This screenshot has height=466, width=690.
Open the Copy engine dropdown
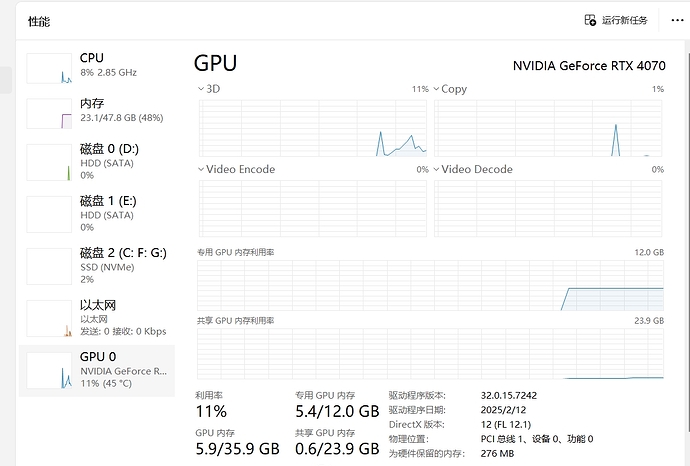click(x=437, y=90)
